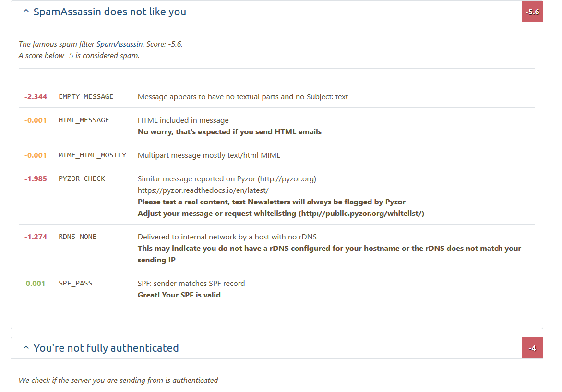Select the -1.274 score value
562x392 pixels.
(x=36, y=237)
